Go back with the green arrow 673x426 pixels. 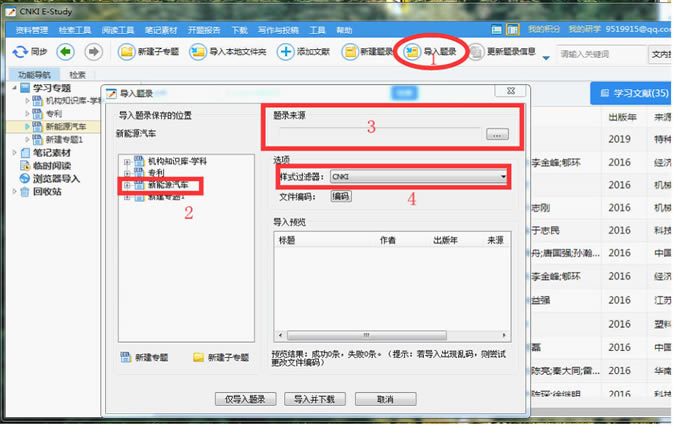[65, 52]
